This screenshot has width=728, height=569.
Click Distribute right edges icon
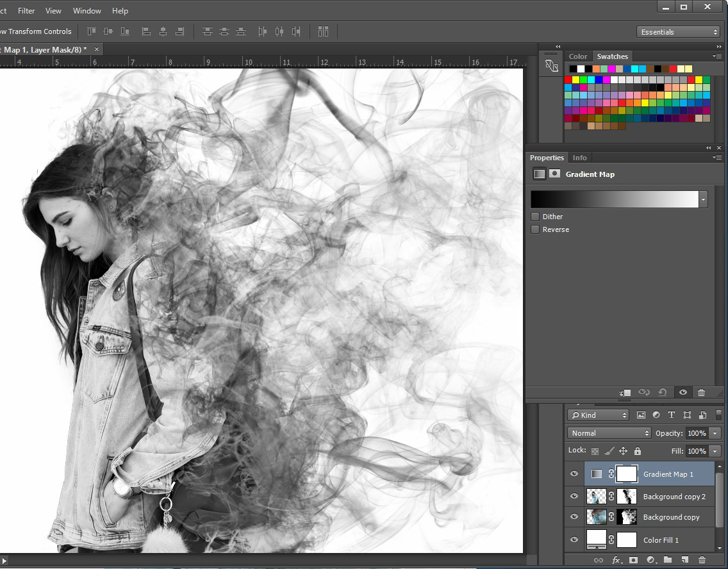click(x=296, y=31)
